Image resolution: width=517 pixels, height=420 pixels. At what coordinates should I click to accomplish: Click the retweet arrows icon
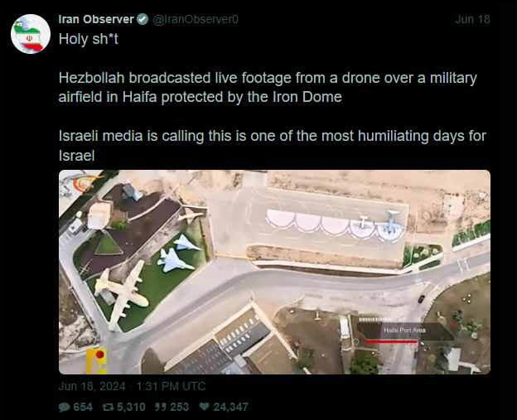pos(108,407)
